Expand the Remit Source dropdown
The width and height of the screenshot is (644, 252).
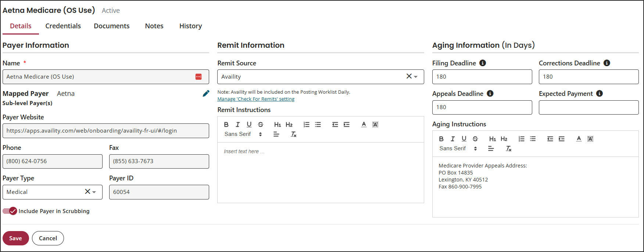(x=416, y=77)
